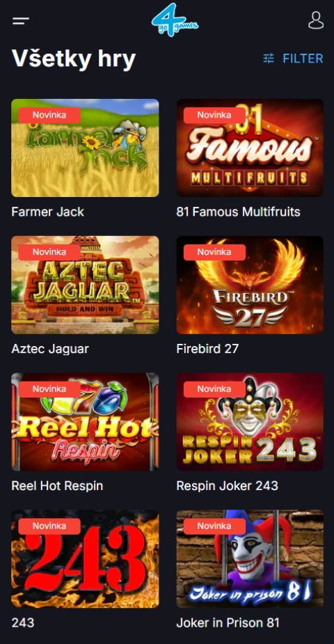Click the Firebird 27 title link
This screenshot has height=644, width=334.
coord(207,349)
